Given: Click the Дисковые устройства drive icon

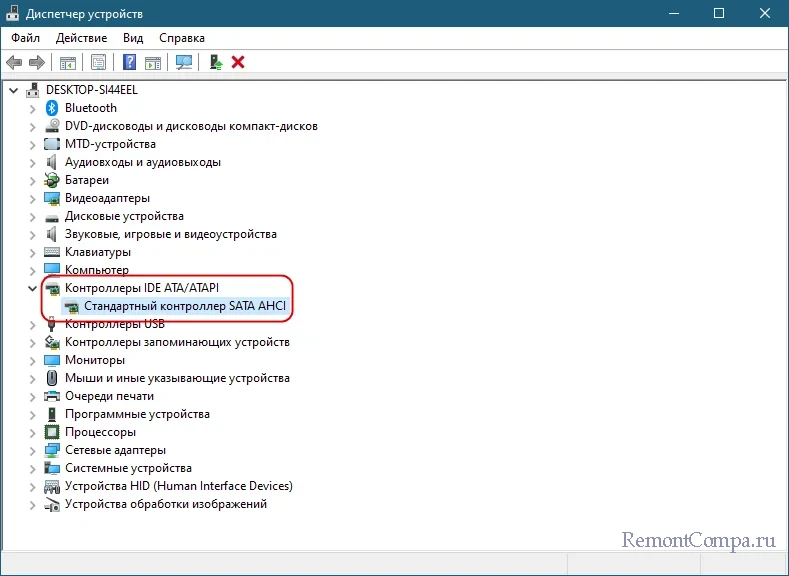Looking at the screenshot, I should tap(52, 217).
